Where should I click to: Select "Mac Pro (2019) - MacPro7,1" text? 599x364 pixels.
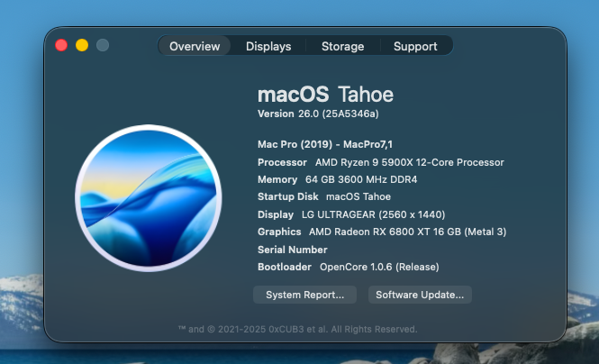325,144
